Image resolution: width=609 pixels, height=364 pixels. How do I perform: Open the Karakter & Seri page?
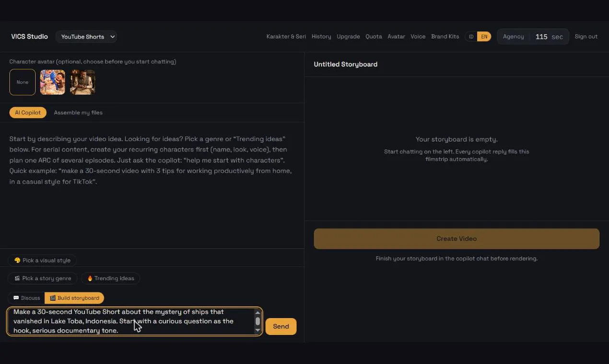click(286, 37)
